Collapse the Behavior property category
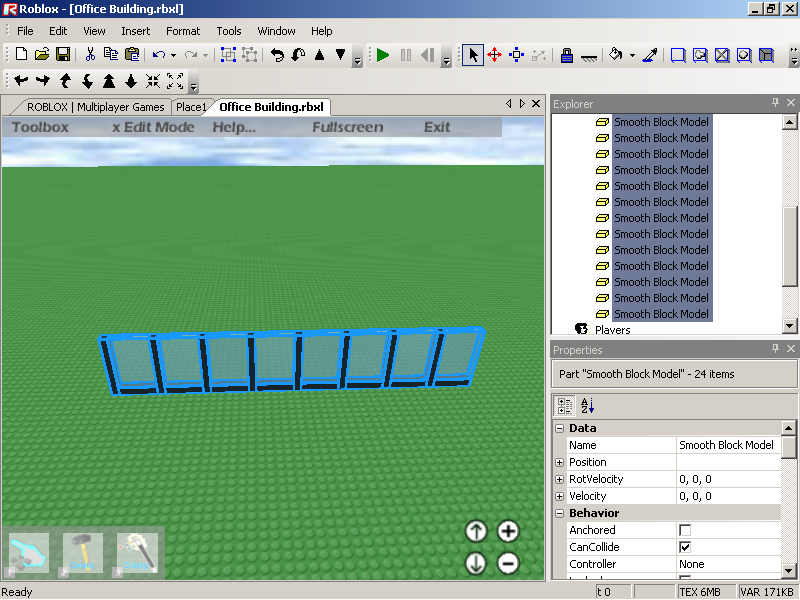This screenshot has height=600, width=800. click(x=560, y=513)
